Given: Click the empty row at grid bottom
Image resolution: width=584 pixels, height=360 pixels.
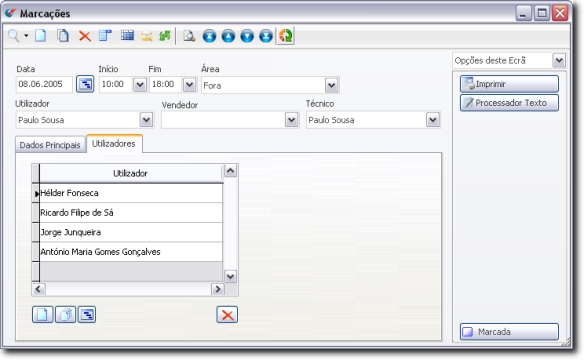Looking at the screenshot, I should click(x=131, y=271).
